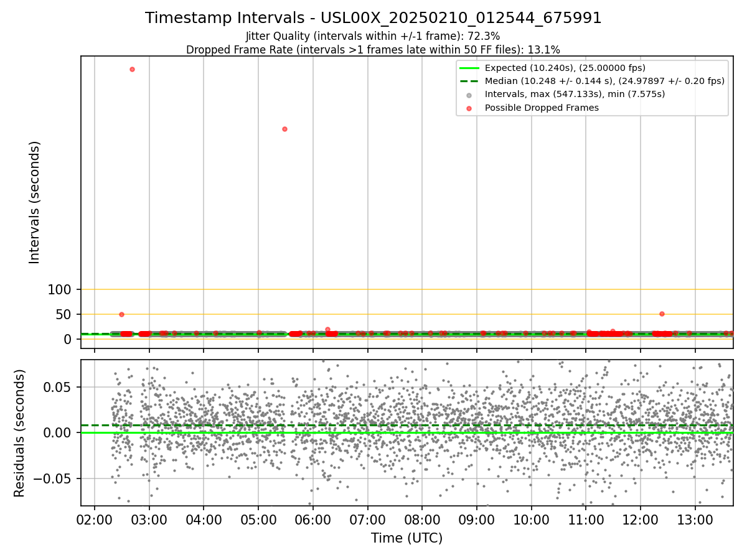Click the highest red outlier point near 02:40
The height and width of the screenshot is (560, 747).
[132, 69]
